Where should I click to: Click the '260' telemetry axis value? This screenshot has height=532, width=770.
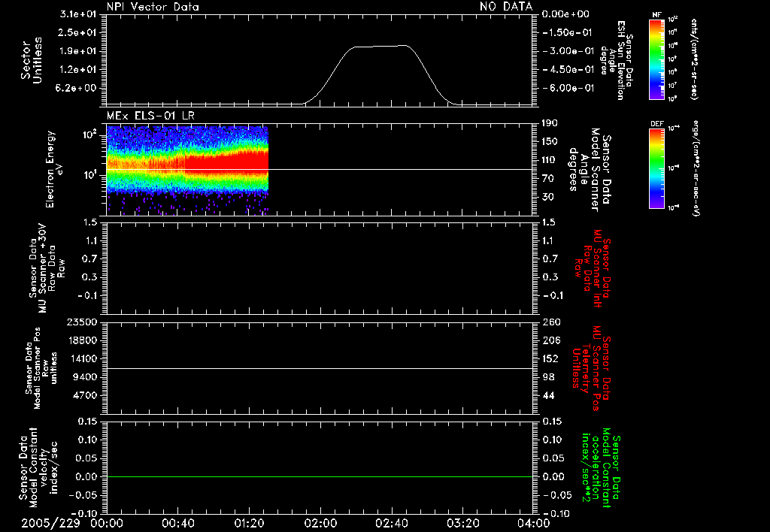pyautogui.click(x=551, y=322)
